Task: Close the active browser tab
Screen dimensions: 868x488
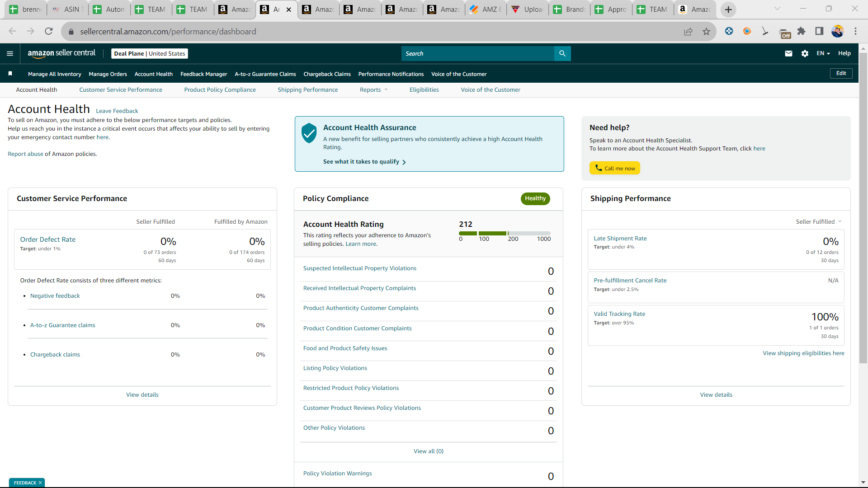Action: point(289,9)
